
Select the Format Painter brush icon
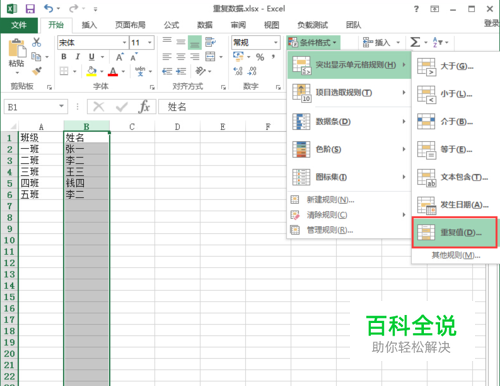point(36,71)
